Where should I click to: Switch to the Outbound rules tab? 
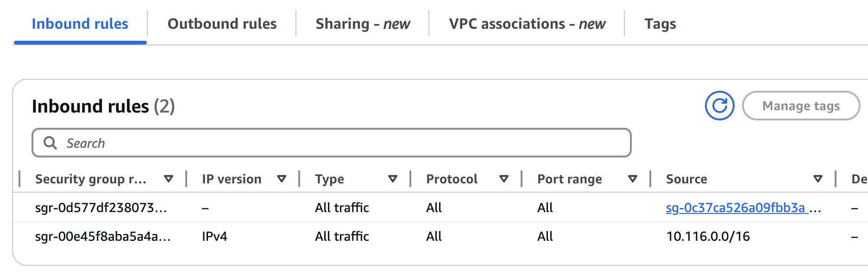[x=223, y=24]
